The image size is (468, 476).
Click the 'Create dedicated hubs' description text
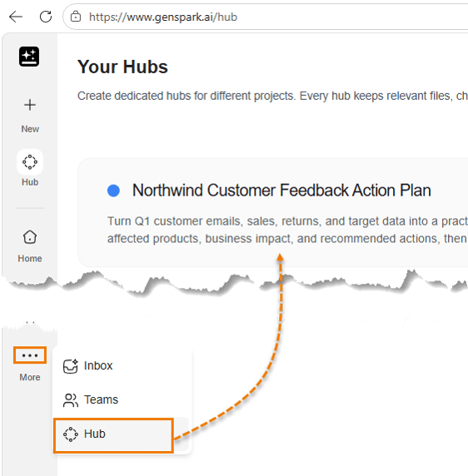point(272,96)
